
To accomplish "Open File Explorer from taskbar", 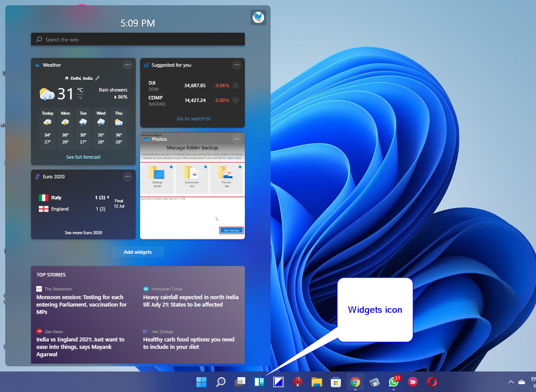I will (317, 382).
